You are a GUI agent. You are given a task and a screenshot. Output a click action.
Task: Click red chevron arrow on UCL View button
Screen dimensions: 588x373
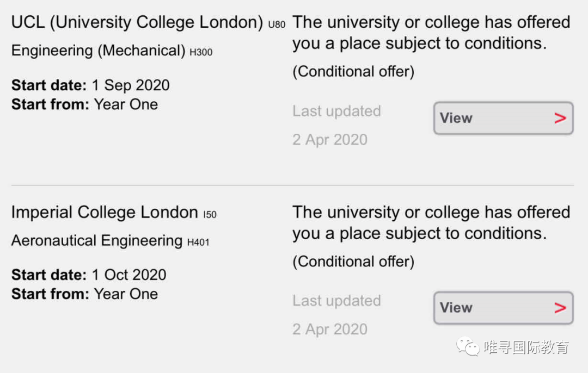point(560,119)
